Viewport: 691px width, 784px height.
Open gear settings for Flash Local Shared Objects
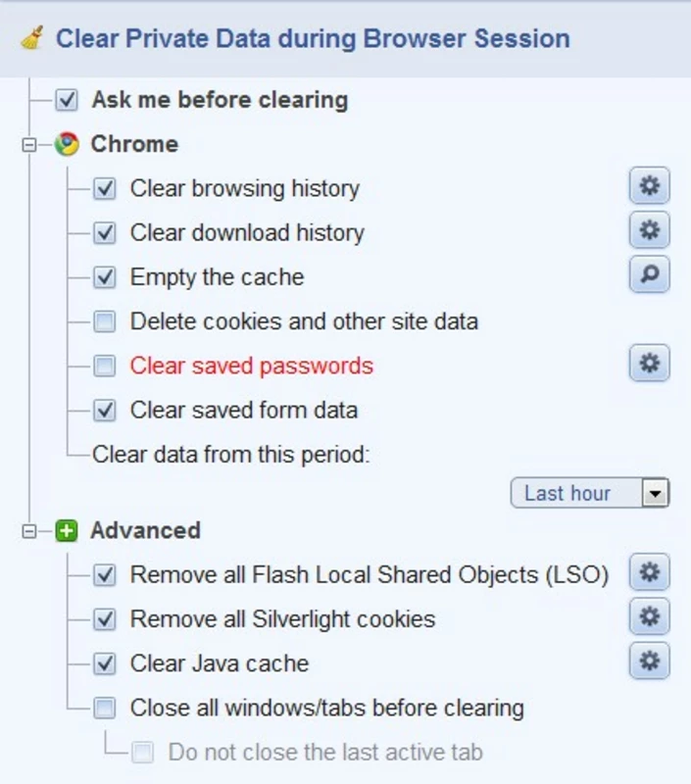coord(649,572)
